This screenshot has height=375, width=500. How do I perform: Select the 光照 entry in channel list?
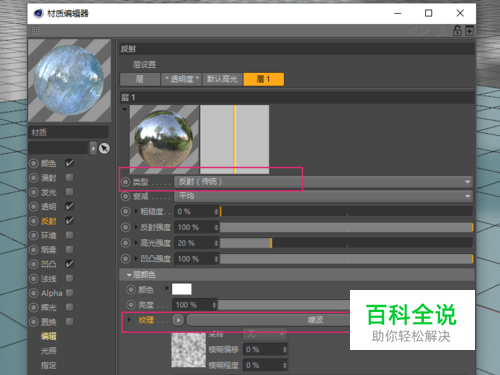coord(49,351)
